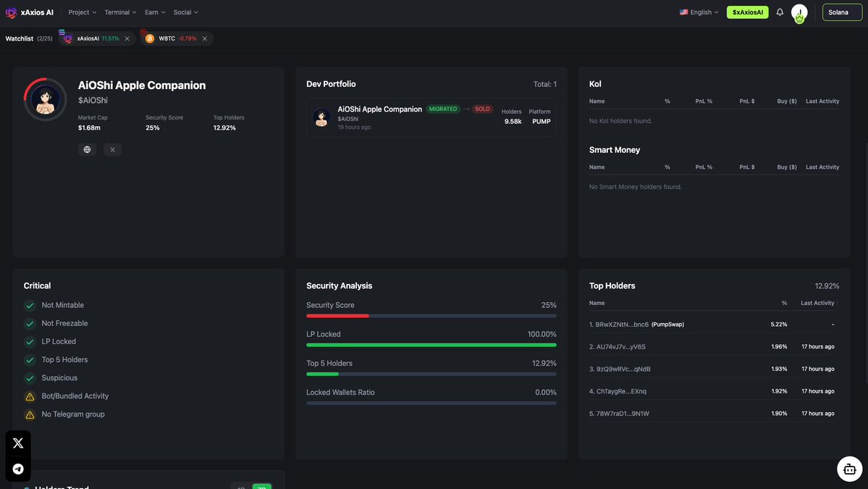The width and height of the screenshot is (868, 489).
Task: Click the Top 5 Holders progress bar
Action: coord(431,374)
